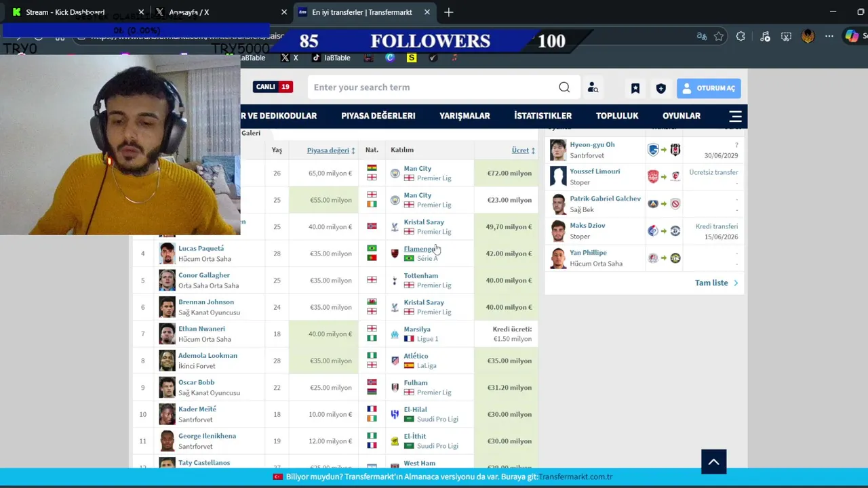Open the advanced person search icon
Image resolution: width=868 pixels, height=488 pixels.
point(593,87)
